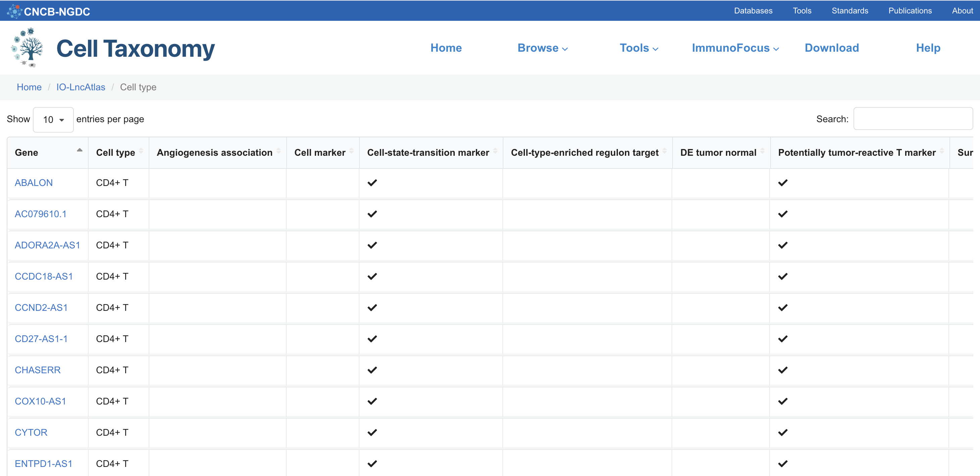This screenshot has width=980, height=476.
Task: Click the Cell Taxonomy tree logo
Action: (x=28, y=48)
